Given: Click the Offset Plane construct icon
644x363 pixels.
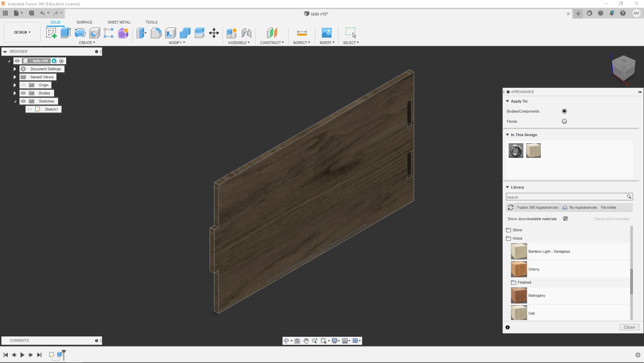Looking at the screenshot, I should point(272,33).
